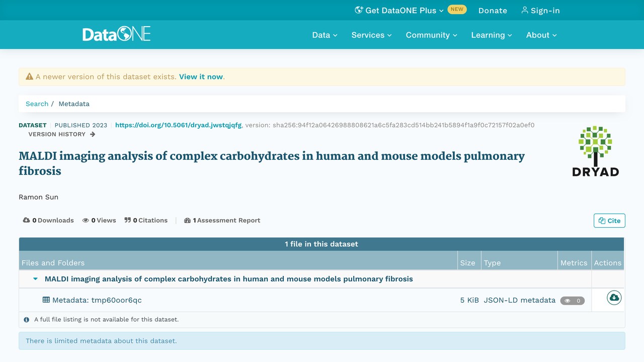Click the Downloads cloud icon metric
Screen dimensions: 644x362
[26, 220]
